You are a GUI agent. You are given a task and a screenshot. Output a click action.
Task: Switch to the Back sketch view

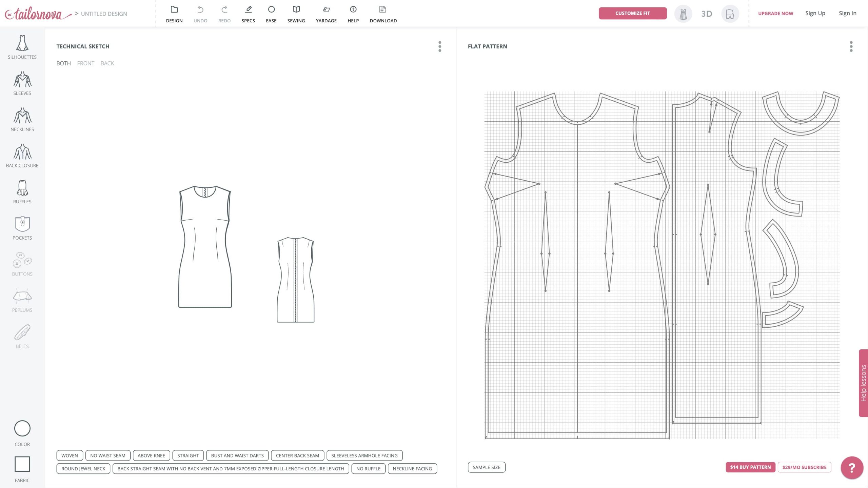(x=107, y=63)
